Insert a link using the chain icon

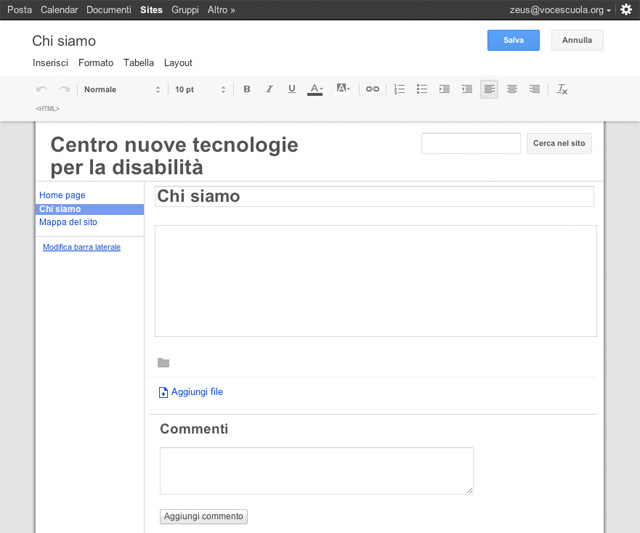pyautogui.click(x=372, y=89)
